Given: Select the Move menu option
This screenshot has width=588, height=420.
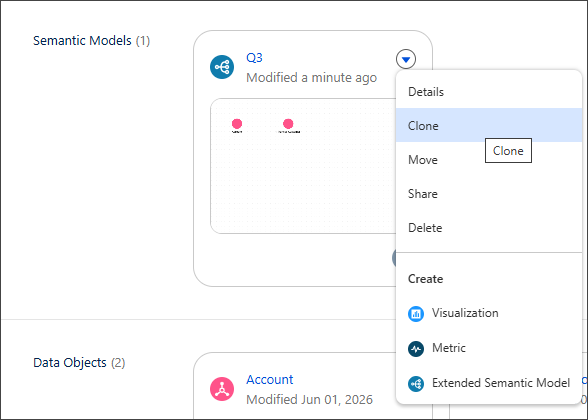Looking at the screenshot, I should pyautogui.click(x=489, y=159).
